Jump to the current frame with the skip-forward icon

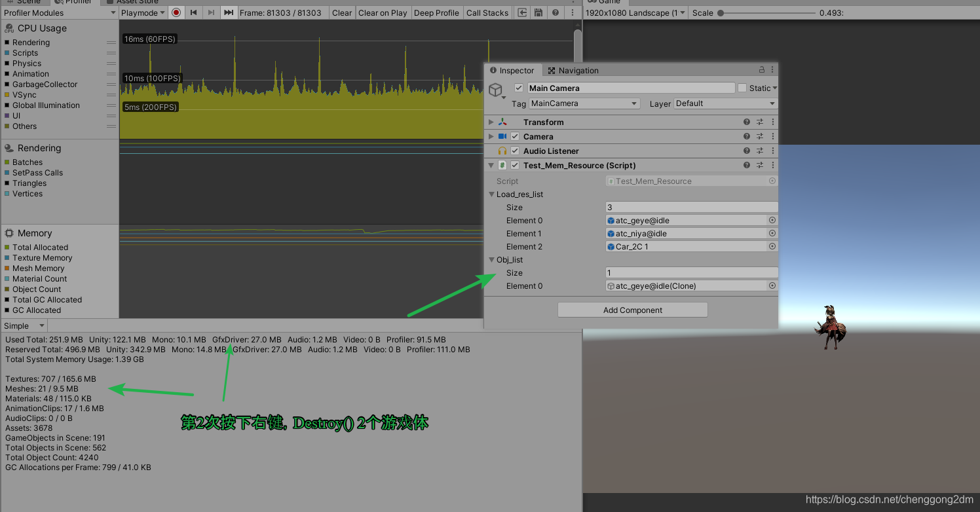click(227, 12)
